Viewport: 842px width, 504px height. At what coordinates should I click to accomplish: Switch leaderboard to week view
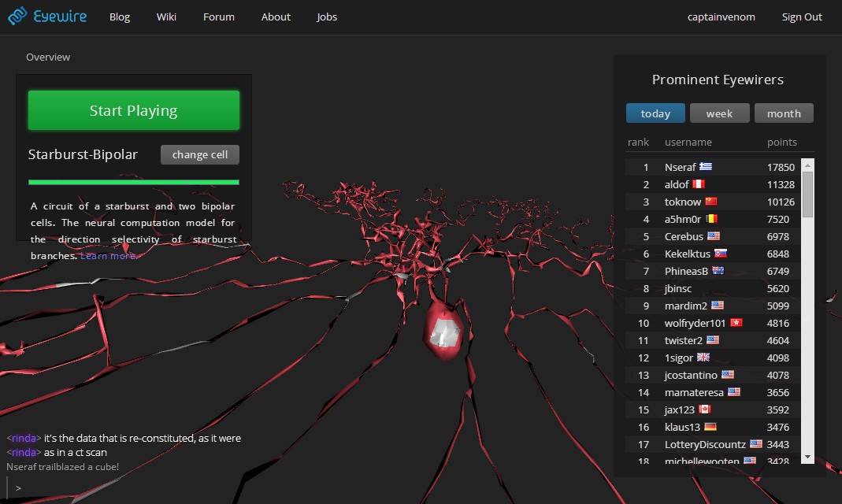pos(719,113)
